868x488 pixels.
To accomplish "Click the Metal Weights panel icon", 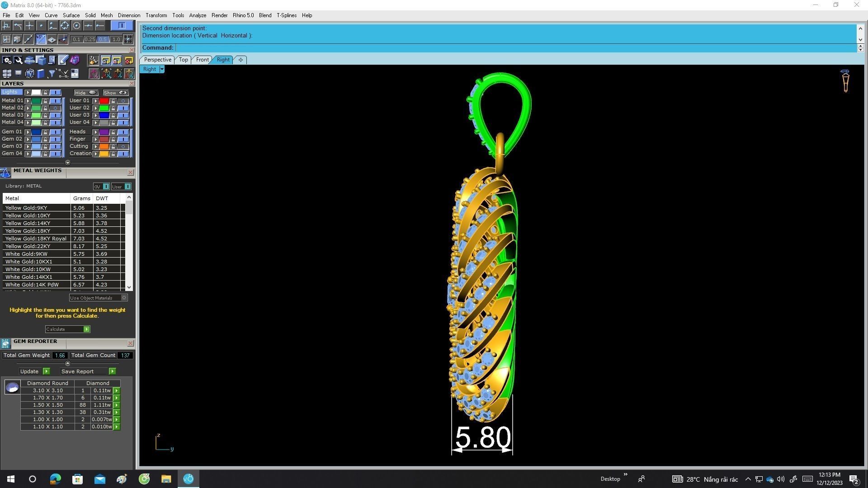I will tap(5, 173).
